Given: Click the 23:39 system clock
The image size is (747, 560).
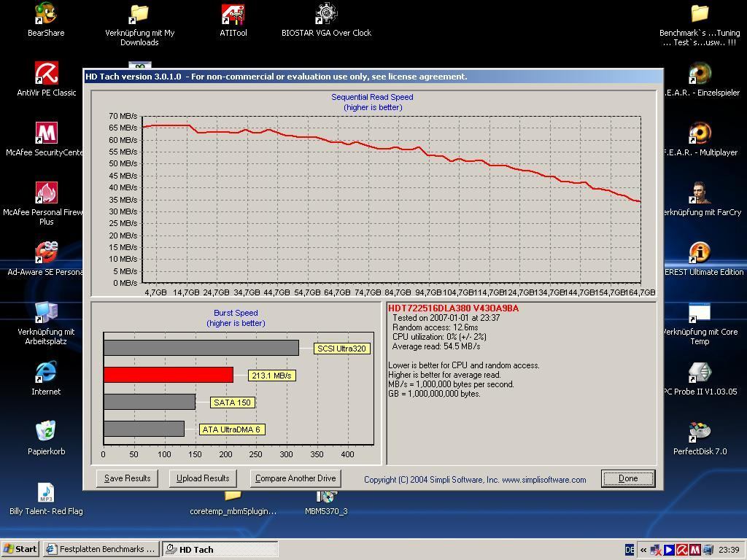Looking at the screenshot, I should tap(729, 550).
